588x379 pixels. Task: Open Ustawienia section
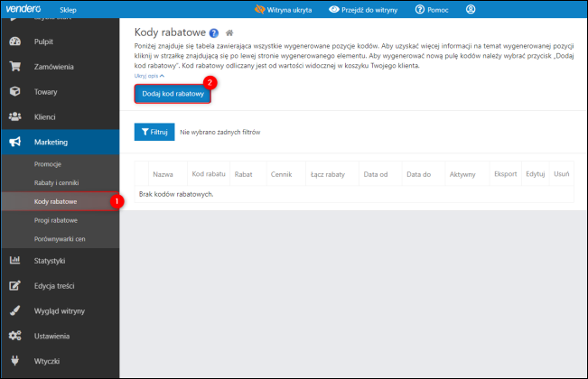[60, 336]
